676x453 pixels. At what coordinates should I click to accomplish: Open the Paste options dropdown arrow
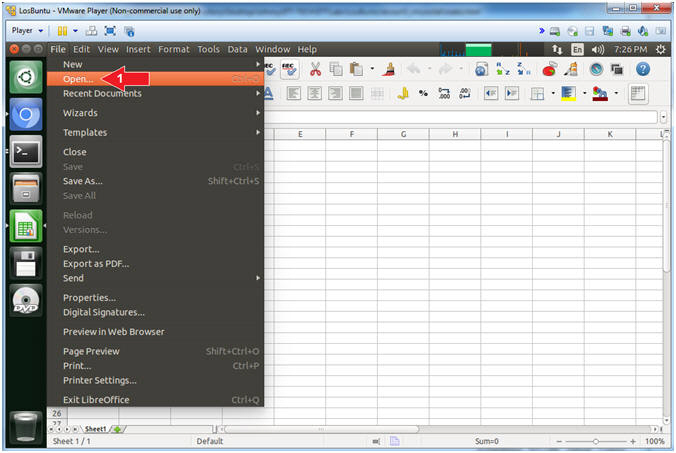[x=372, y=69]
